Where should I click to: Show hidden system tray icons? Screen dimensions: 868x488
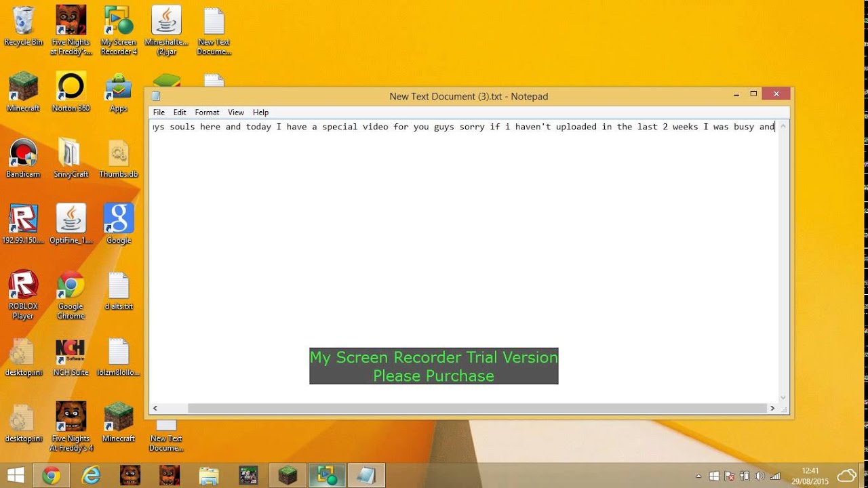pos(698,476)
